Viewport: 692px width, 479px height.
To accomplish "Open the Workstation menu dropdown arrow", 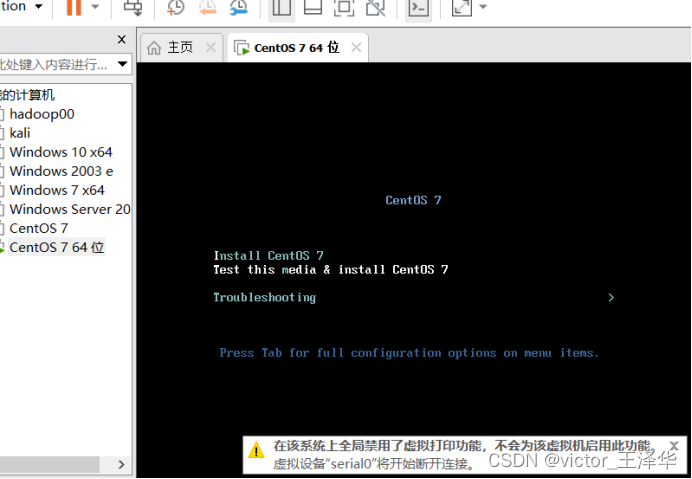I will click(x=38, y=6).
